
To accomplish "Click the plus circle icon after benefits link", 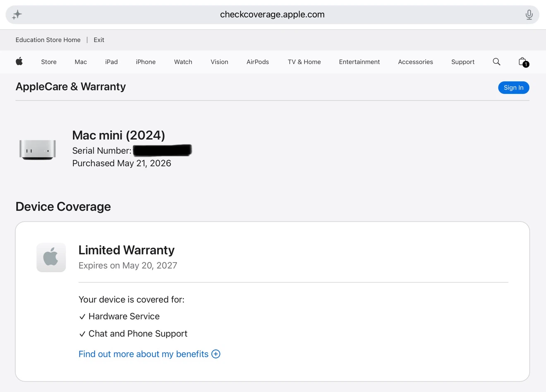I will point(216,354).
